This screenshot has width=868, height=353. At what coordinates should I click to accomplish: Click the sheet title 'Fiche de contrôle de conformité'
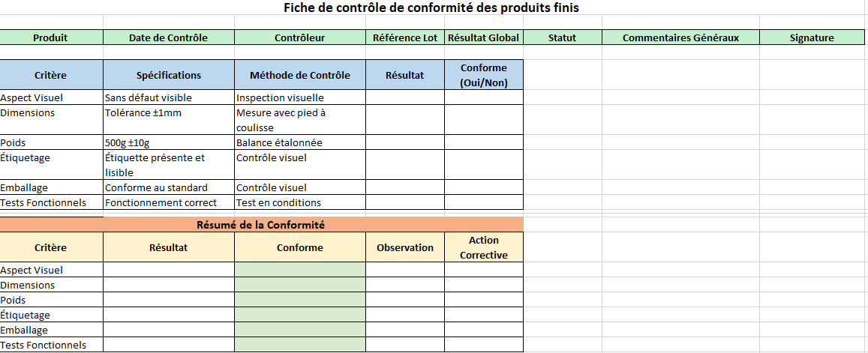click(431, 7)
